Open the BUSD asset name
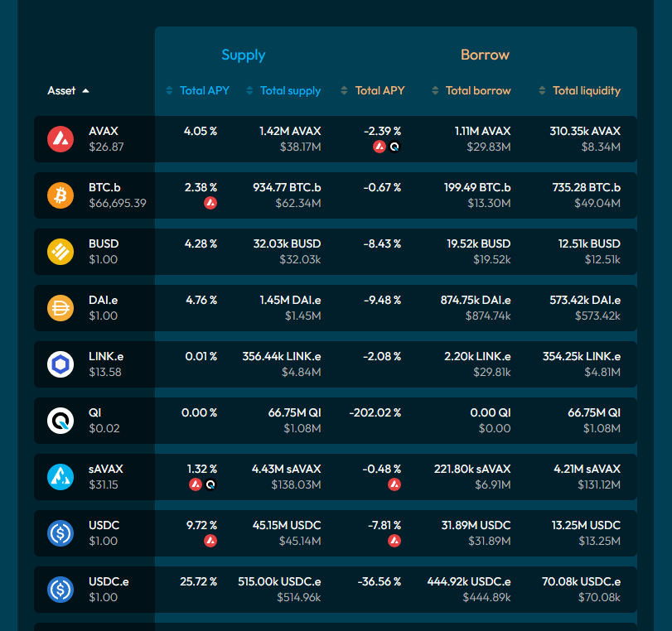The height and width of the screenshot is (631, 672). pyautogui.click(x=104, y=243)
